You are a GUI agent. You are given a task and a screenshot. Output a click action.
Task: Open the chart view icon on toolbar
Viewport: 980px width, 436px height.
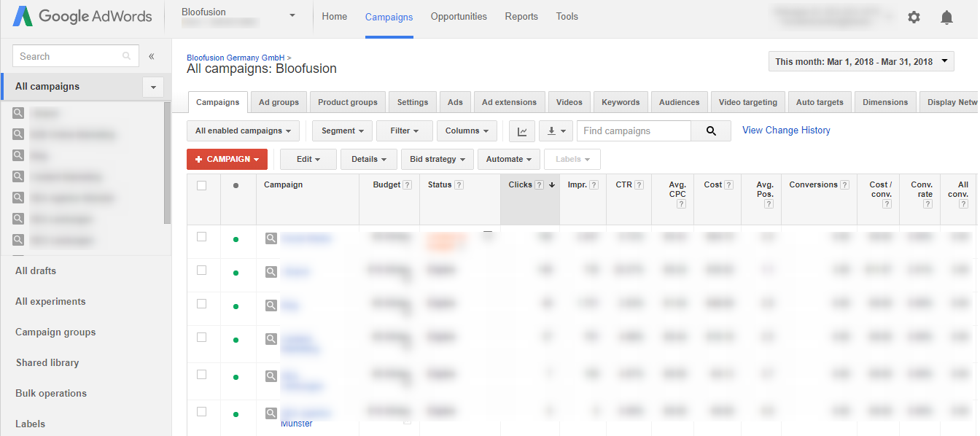[521, 131]
